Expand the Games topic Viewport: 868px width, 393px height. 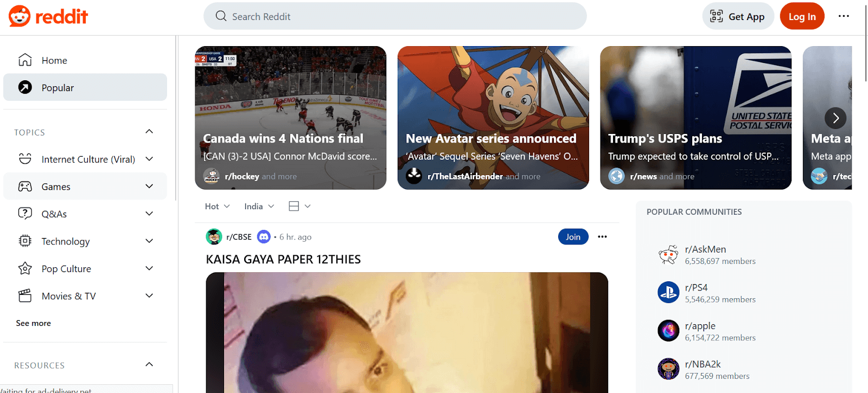[x=149, y=186]
